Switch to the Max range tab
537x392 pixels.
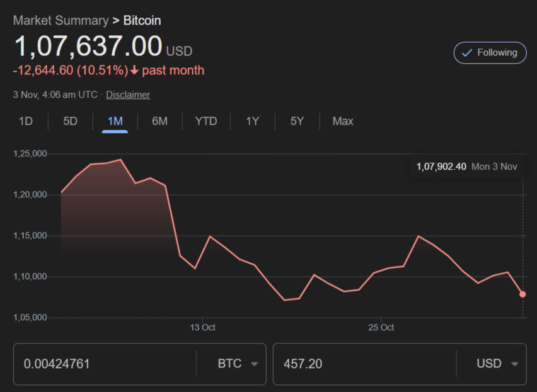click(x=343, y=121)
